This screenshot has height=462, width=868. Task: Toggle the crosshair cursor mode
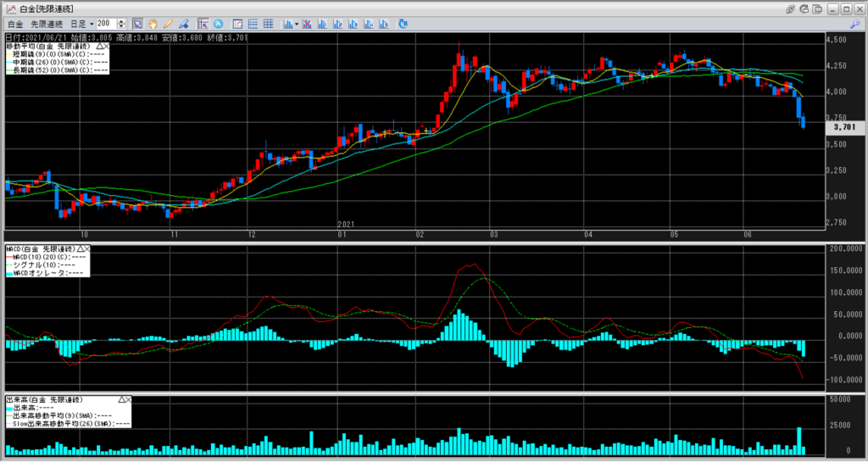pyautogui.click(x=203, y=24)
